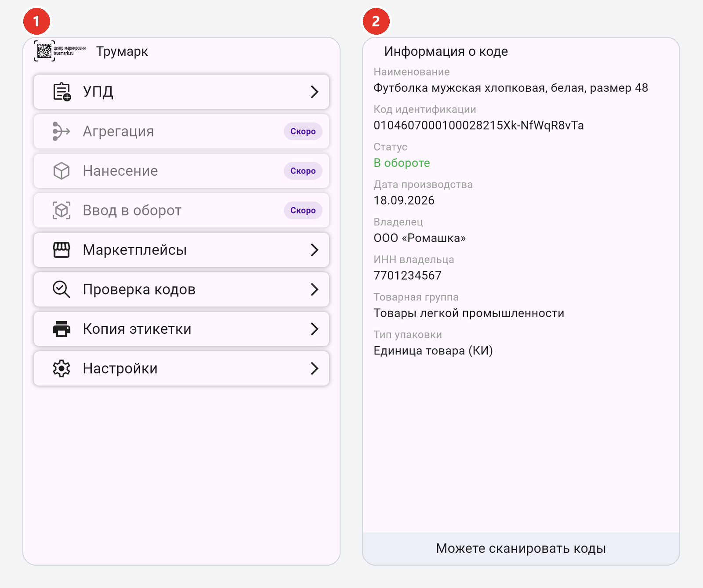The image size is (703, 588).
Task: Select the Агрегация menu item
Action: click(x=181, y=131)
